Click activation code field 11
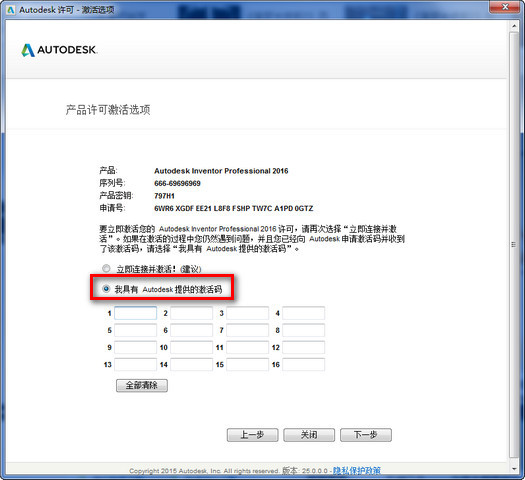 pyautogui.click(x=247, y=347)
